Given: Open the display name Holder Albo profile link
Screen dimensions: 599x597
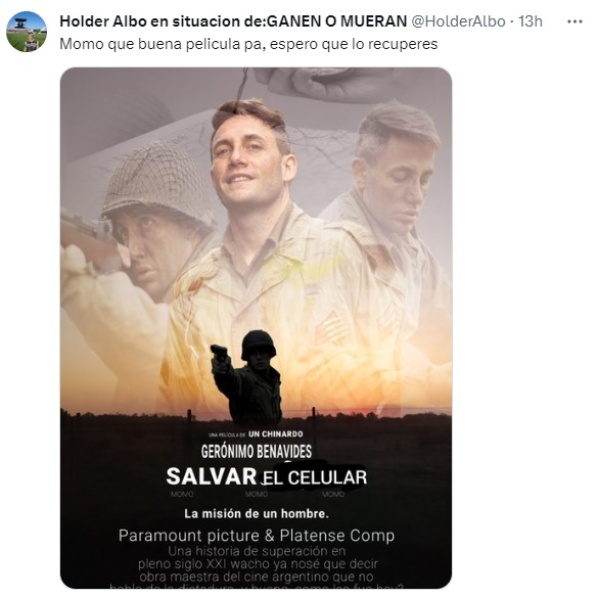Looking at the screenshot, I should [233, 21].
